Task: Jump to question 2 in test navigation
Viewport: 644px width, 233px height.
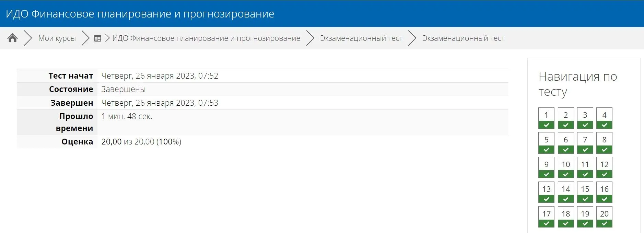Action: (565, 118)
